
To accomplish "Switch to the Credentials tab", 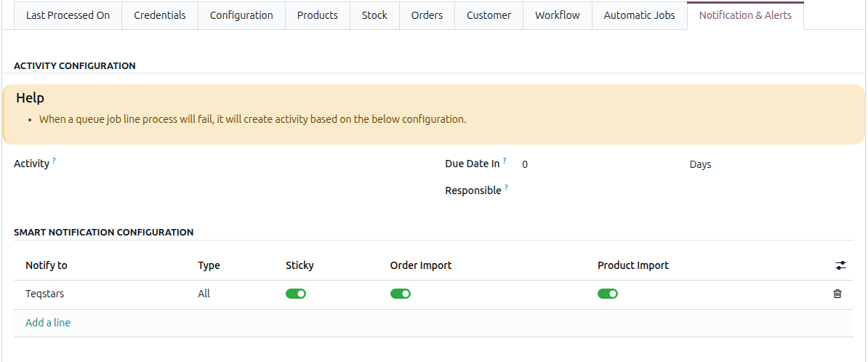I will coord(159,15).
